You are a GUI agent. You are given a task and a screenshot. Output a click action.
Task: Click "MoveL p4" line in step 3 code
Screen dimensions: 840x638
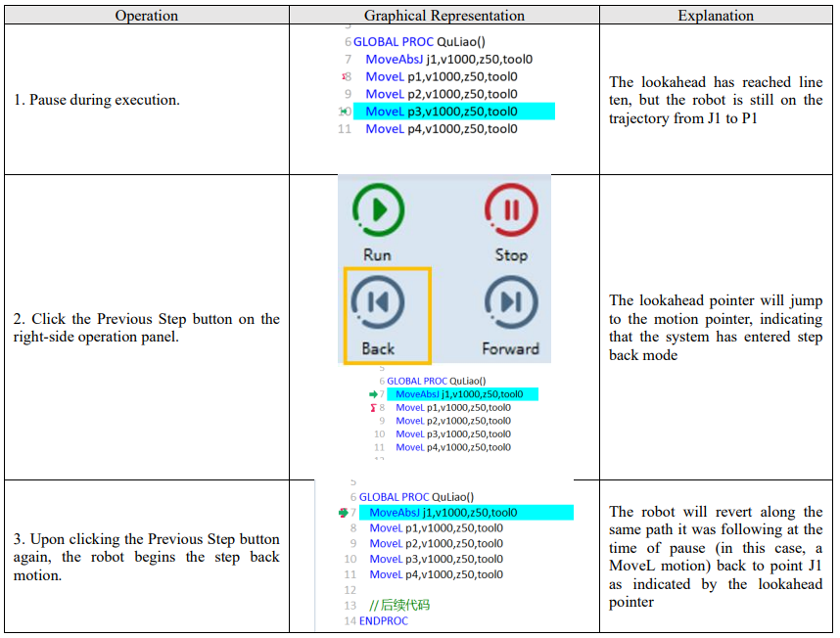436,574
